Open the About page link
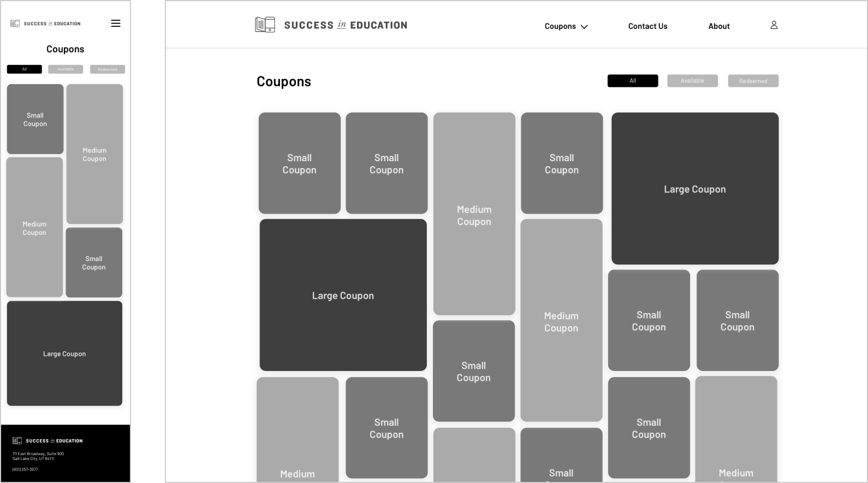This screenshot has height=483, width=868. 719,26
